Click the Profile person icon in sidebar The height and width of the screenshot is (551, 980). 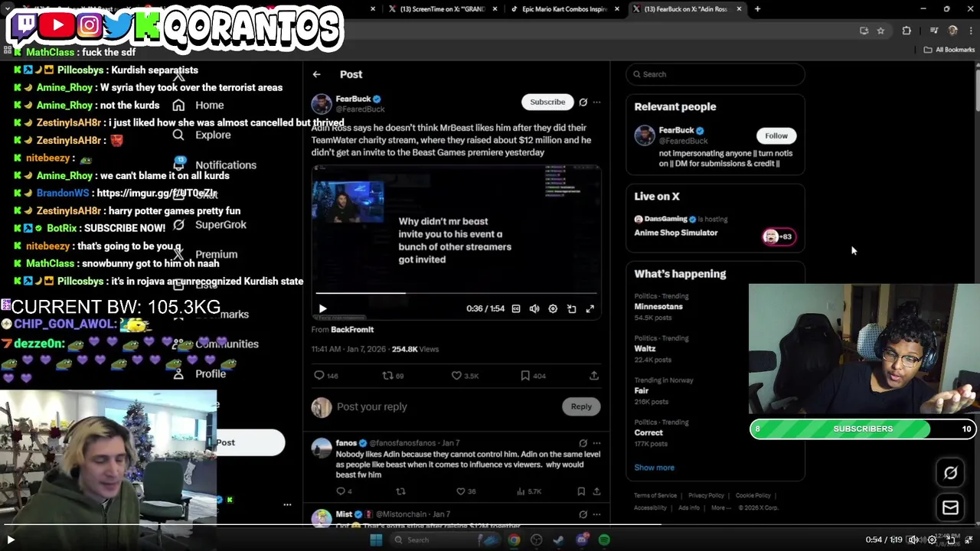point(178,373)
